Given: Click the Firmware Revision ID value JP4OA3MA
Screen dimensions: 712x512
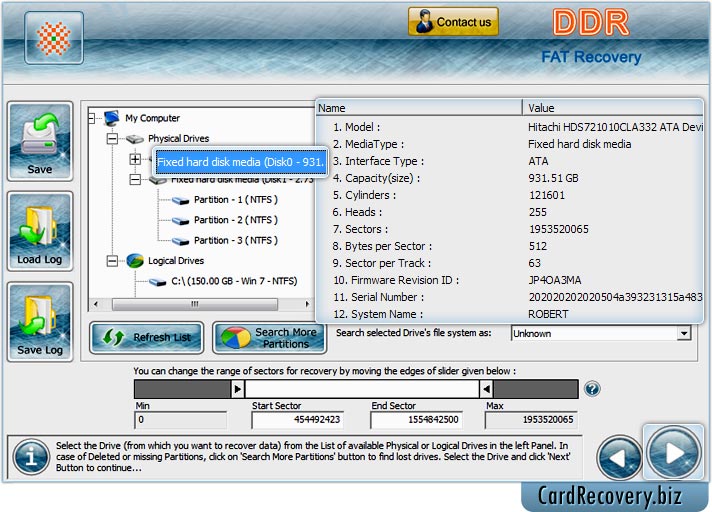Looking at the screenshot, I should pyautogui.click(x=555, y=280).
